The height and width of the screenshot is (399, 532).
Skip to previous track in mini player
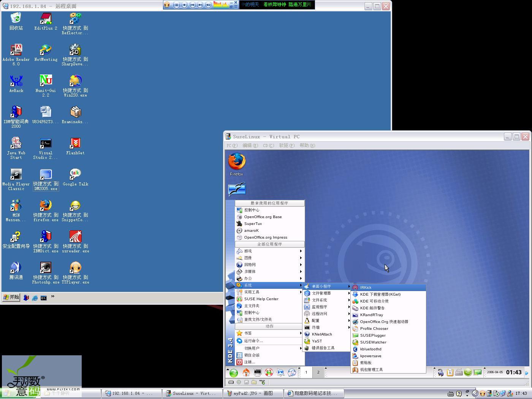point(192,5)
